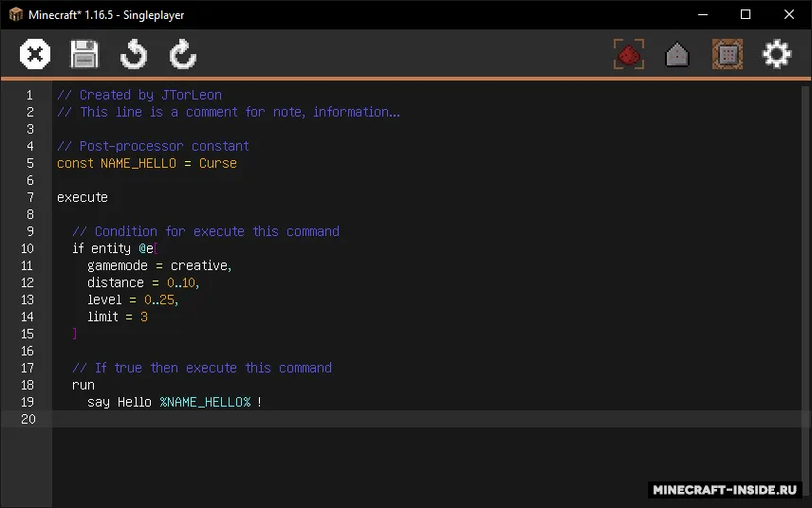Screen dimensions: 812x508
Task: Click the 'execute' keyword on line 7
Action: pos(83,198)
